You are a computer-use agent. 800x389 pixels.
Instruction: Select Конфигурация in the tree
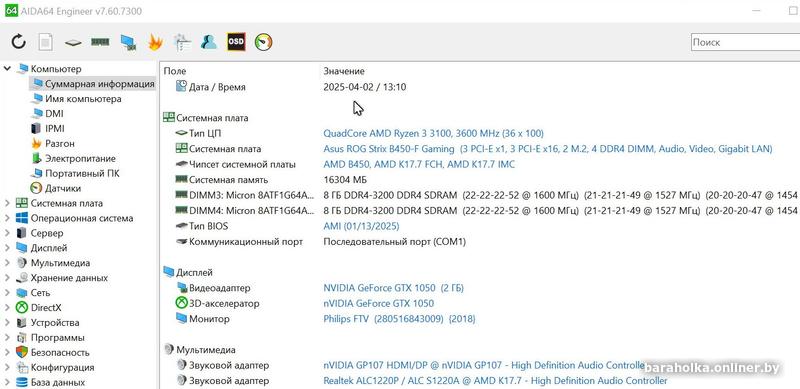point(62,367)
